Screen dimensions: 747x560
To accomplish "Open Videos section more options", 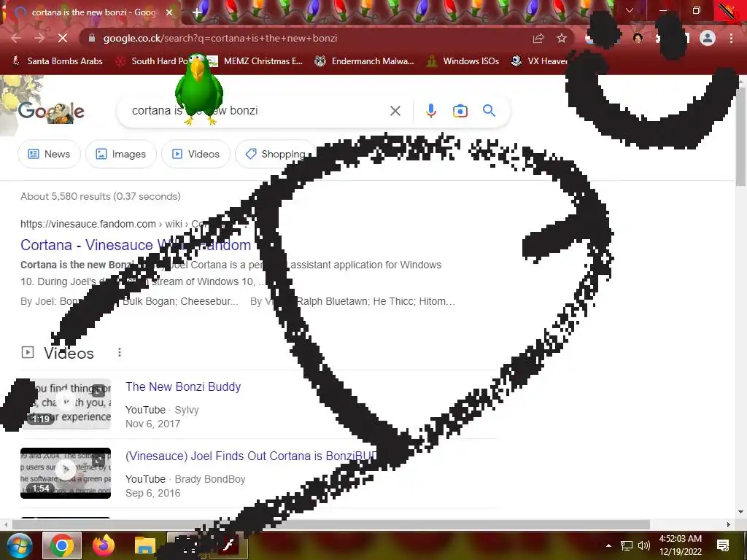I will click(x=120, y=352).
